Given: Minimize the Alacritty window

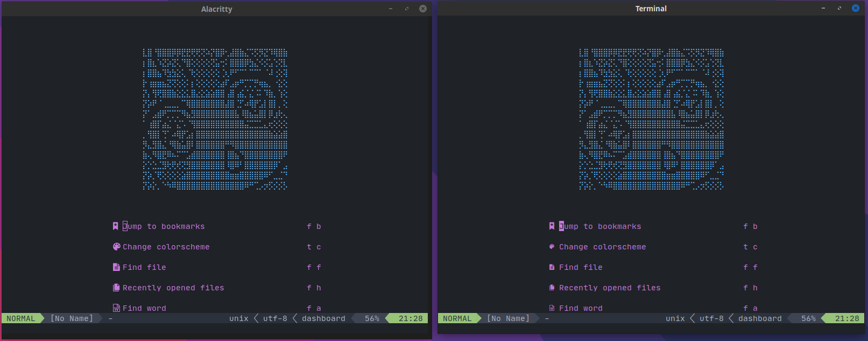Looking at the screenshot, I should pos(391,9).
